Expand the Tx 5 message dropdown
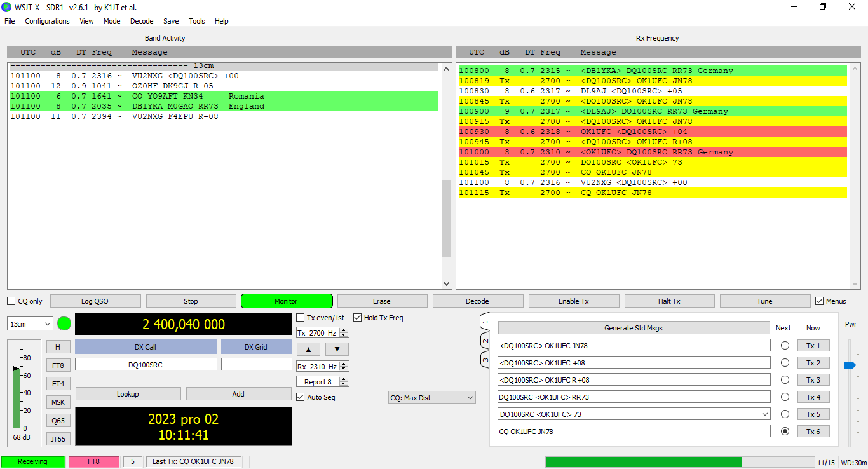Screen dimensions: 868x469 pos(764,414)
